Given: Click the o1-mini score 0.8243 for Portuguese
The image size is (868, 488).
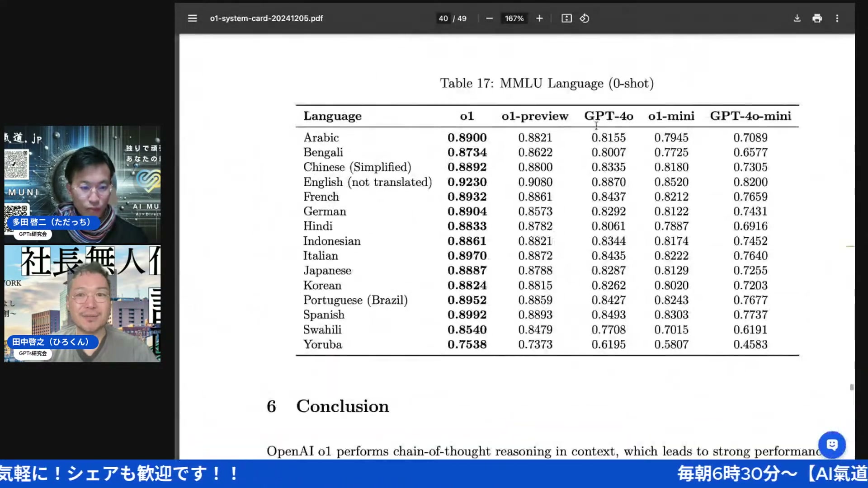Looking at the screenshot, I should tap(671, 300).
